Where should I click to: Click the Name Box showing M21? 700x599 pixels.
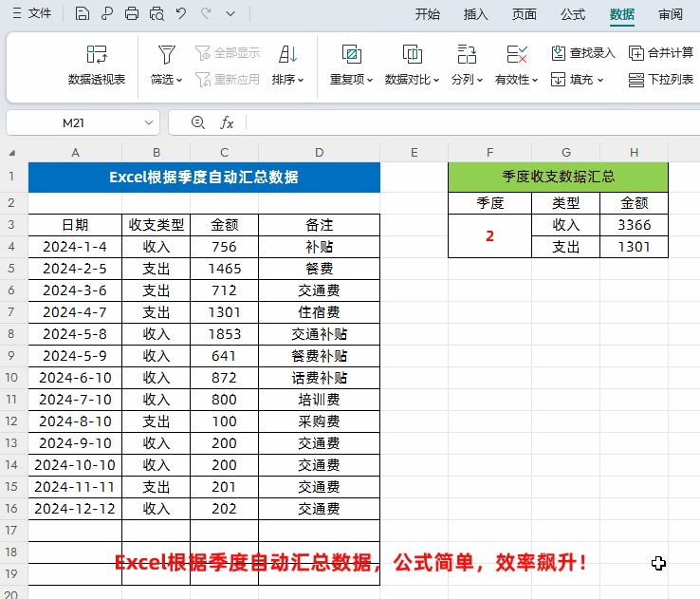tap(74, 122)
